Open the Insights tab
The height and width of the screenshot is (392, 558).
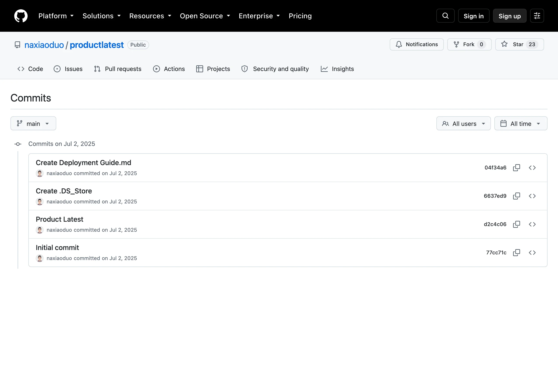click(x=337, y=69)
